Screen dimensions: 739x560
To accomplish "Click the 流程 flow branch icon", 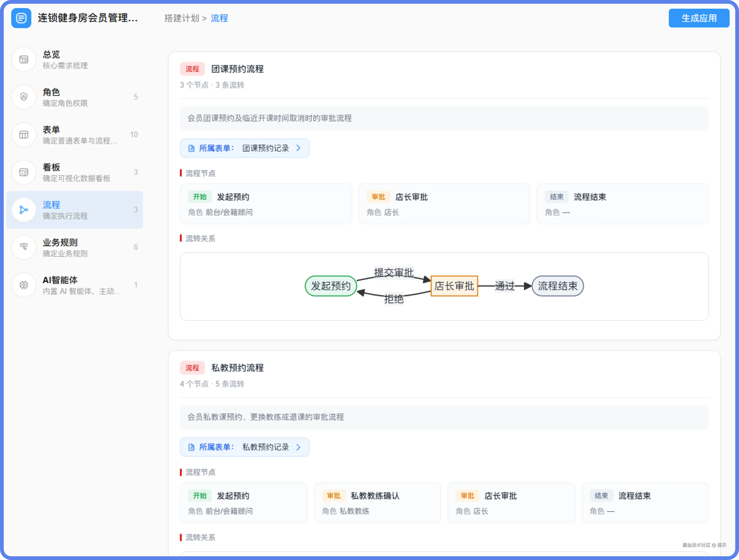I will (24, 210).
